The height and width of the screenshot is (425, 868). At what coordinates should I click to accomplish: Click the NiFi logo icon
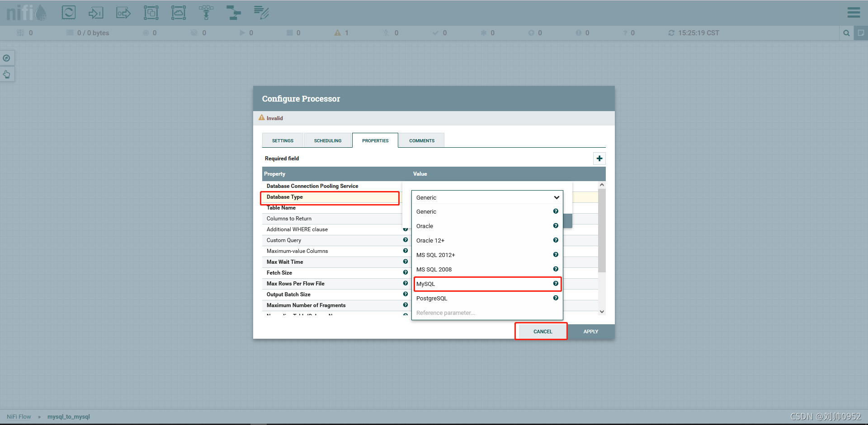[27, 13]
